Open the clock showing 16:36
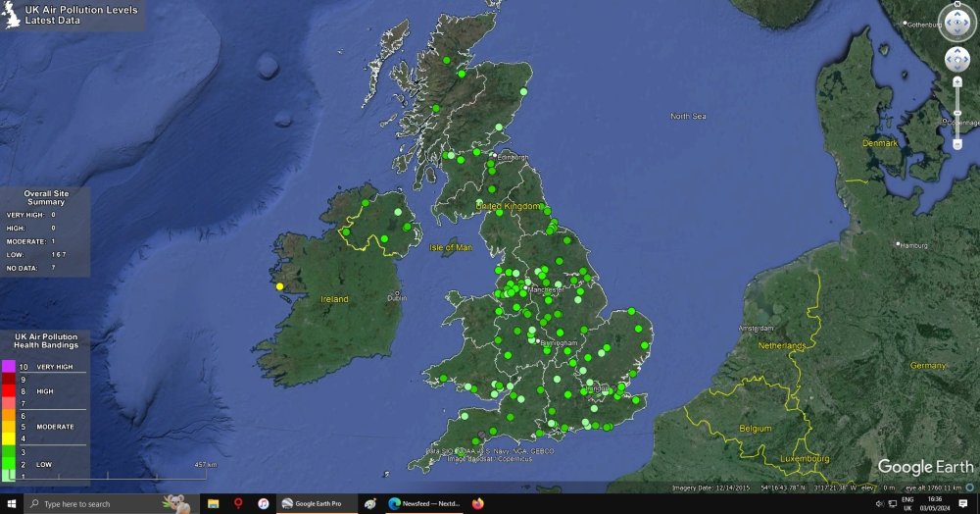Image resolution: width=980 pixels, height=514 pixels. [x=935, y=503]
